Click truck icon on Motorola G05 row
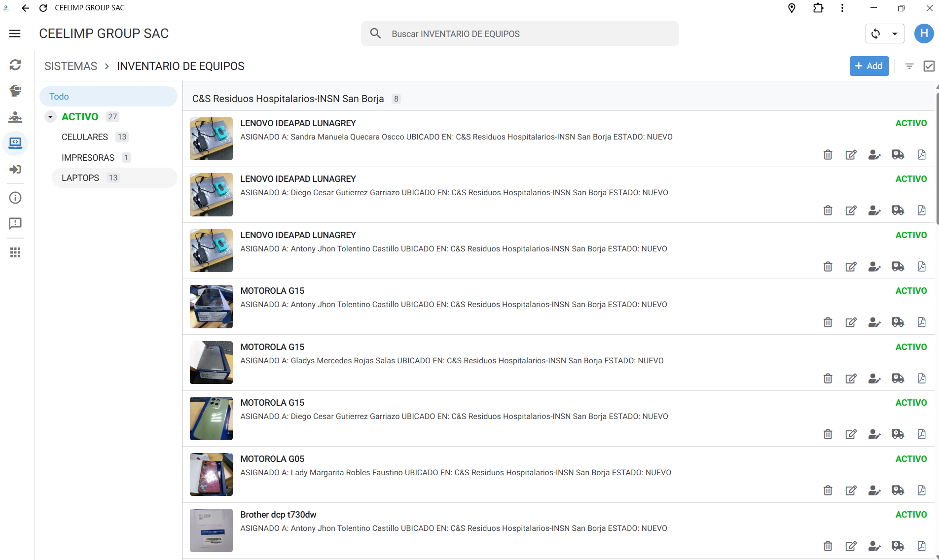Screen dimensions: 939x560 [898, 490]
